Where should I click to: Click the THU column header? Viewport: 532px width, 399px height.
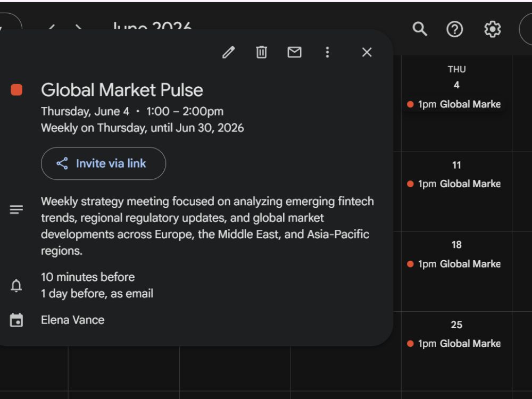point(456,69)
